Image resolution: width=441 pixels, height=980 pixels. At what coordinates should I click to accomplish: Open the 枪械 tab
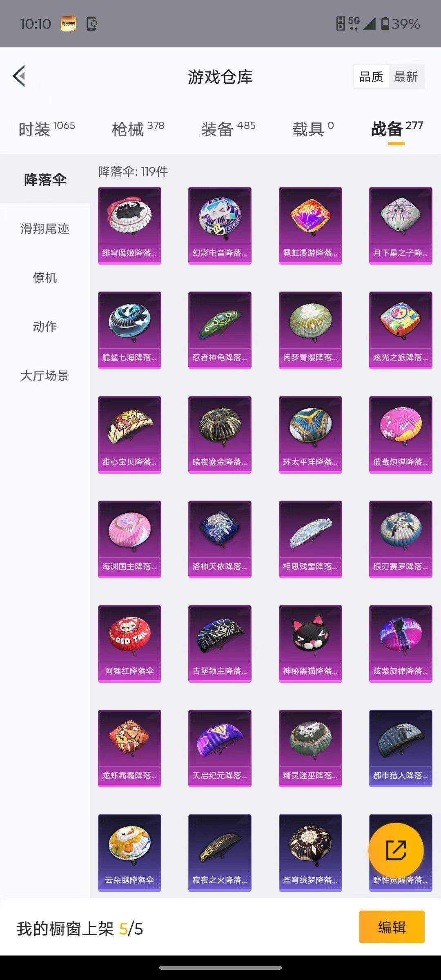pos(138,129)
